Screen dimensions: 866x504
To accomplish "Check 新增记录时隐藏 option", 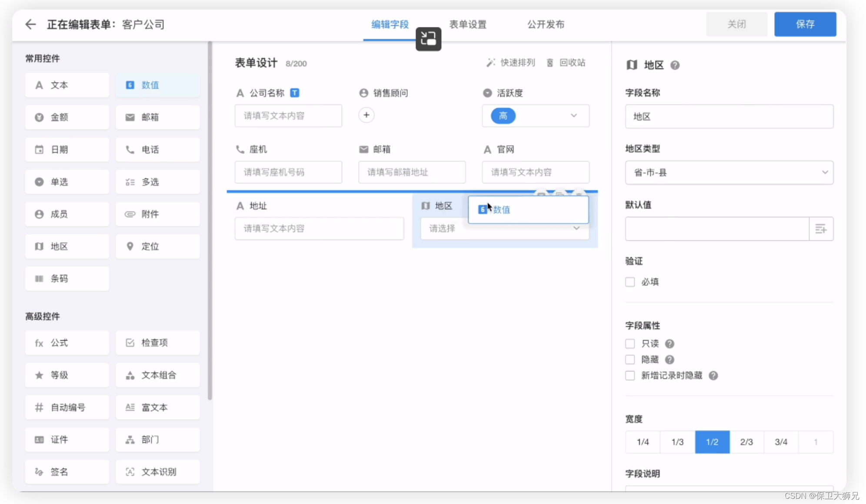I will tap(630, 375).
